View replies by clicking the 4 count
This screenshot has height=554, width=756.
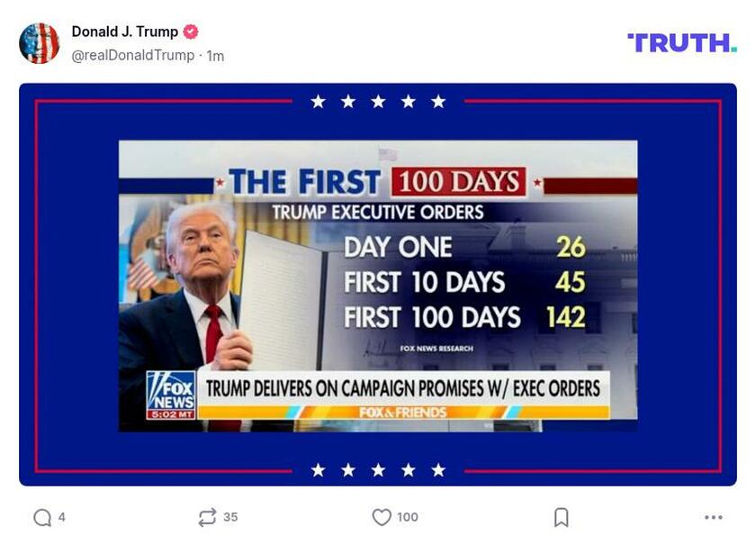pos(59,516)
